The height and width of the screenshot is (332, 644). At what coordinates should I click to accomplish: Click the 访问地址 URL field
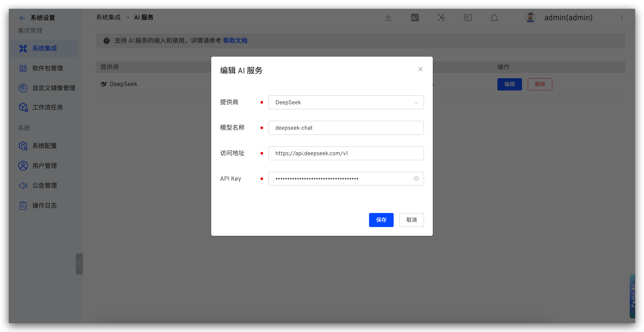pyautogui.click(x=346, y=153)
